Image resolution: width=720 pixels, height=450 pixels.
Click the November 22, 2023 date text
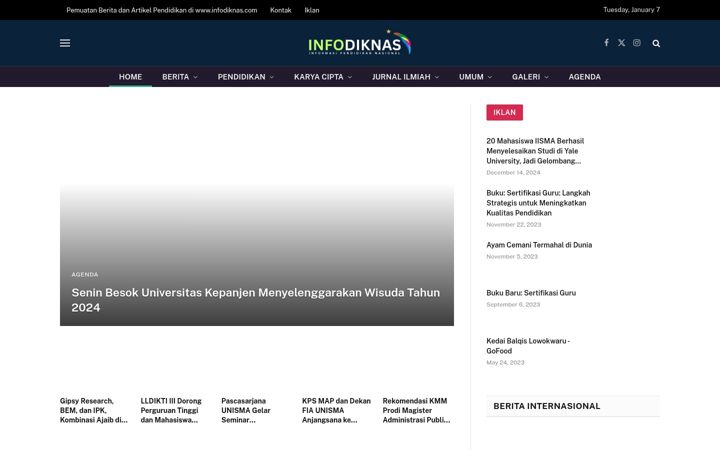(x=514, y=225)
